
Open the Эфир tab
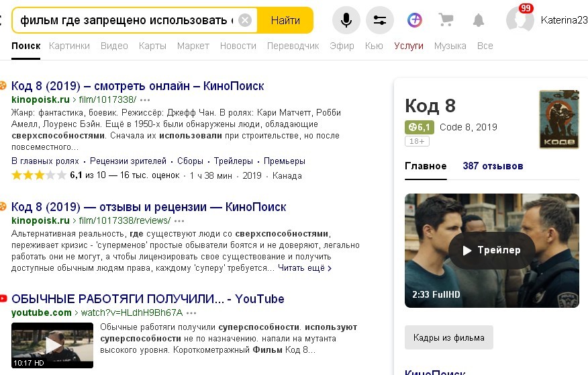tap(342, 46)
